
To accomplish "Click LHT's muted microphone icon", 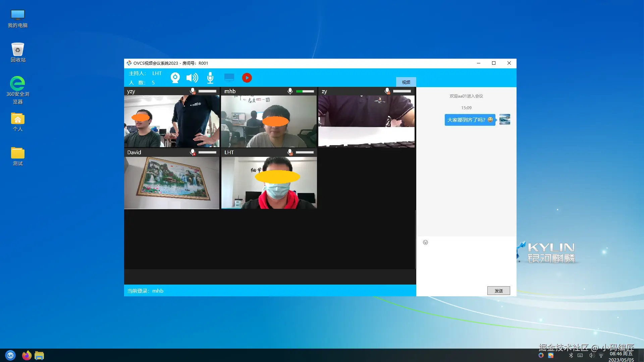I will [x=290, y=153].
